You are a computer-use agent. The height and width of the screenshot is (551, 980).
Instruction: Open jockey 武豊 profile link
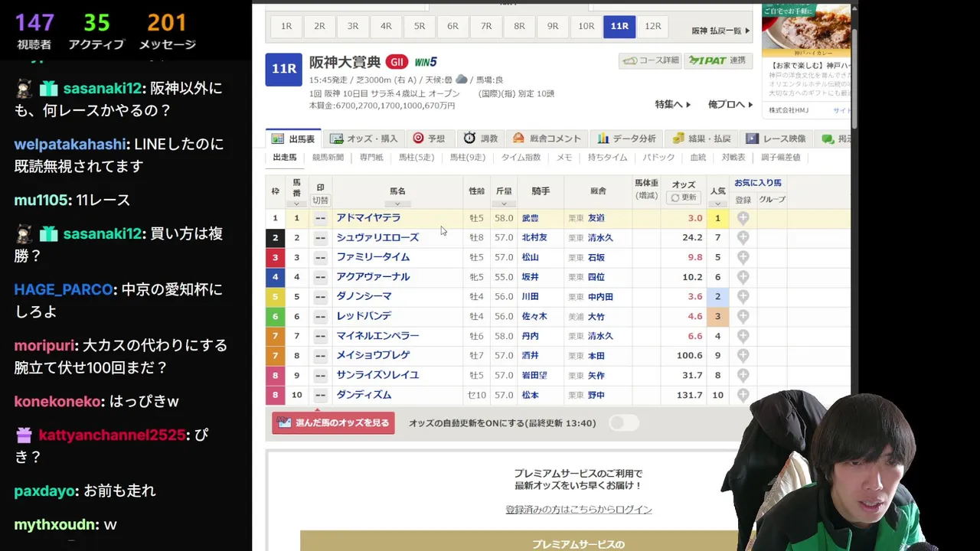[x=530, y=218]
